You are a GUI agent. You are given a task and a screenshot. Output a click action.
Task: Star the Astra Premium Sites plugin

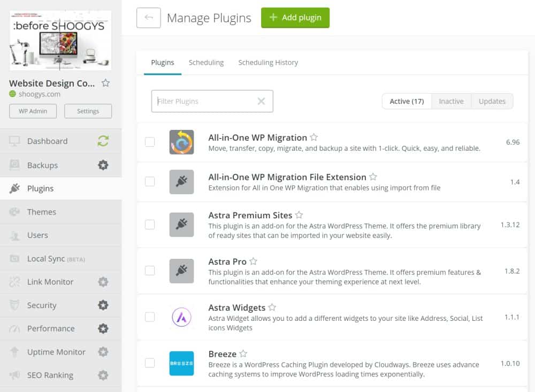[x=299, y=215]
